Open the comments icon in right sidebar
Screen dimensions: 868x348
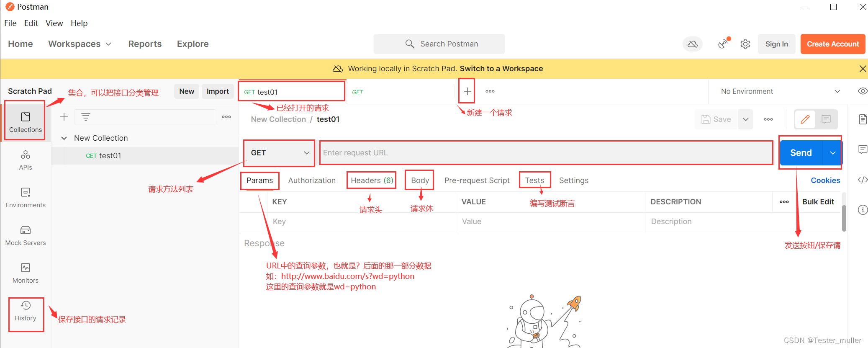click(x=863, y=149)
